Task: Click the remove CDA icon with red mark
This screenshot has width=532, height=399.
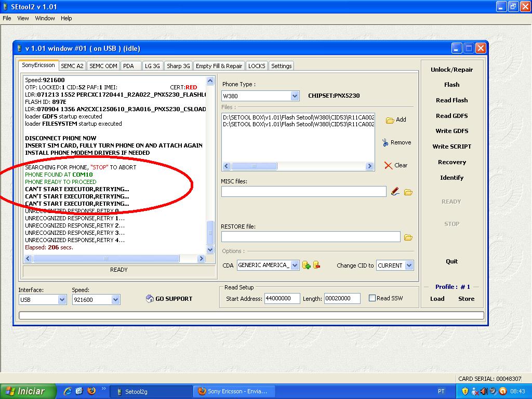Action: [316, 265]
